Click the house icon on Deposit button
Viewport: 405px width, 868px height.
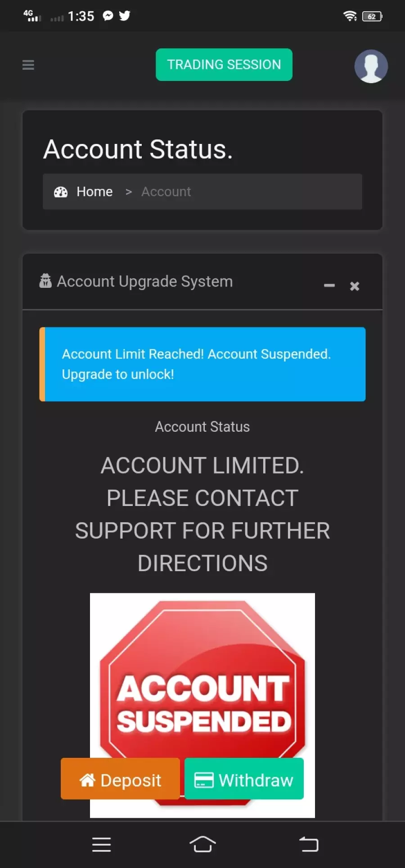(x=87, y=780)
